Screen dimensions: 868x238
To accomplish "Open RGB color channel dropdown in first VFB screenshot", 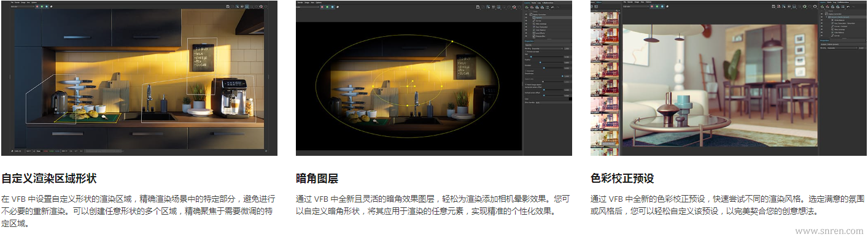I will 23,7.
